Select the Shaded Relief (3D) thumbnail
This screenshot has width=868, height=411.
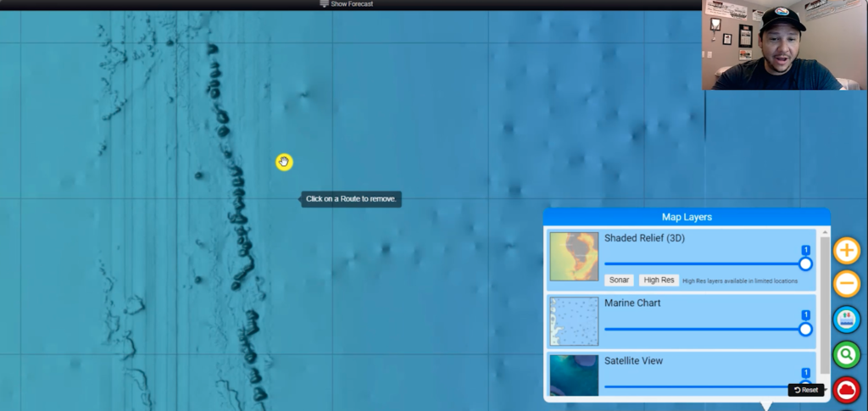(574, 257)
